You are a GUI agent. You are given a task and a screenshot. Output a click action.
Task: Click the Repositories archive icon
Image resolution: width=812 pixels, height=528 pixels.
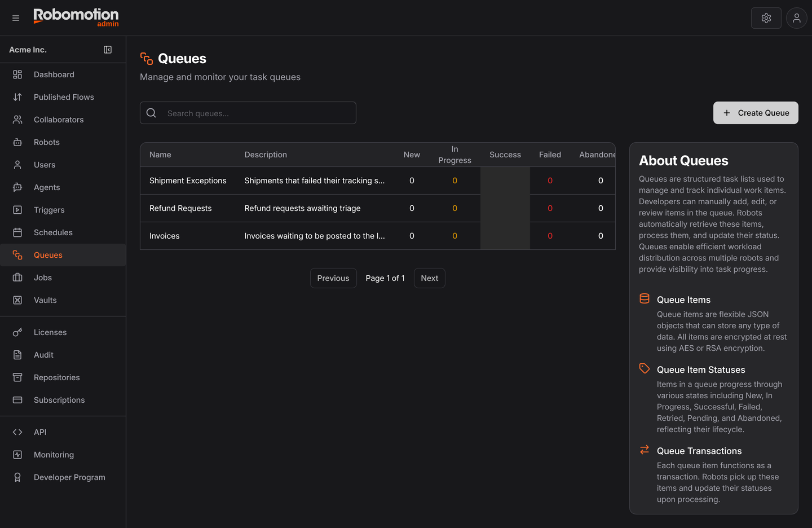coord(17,377)
